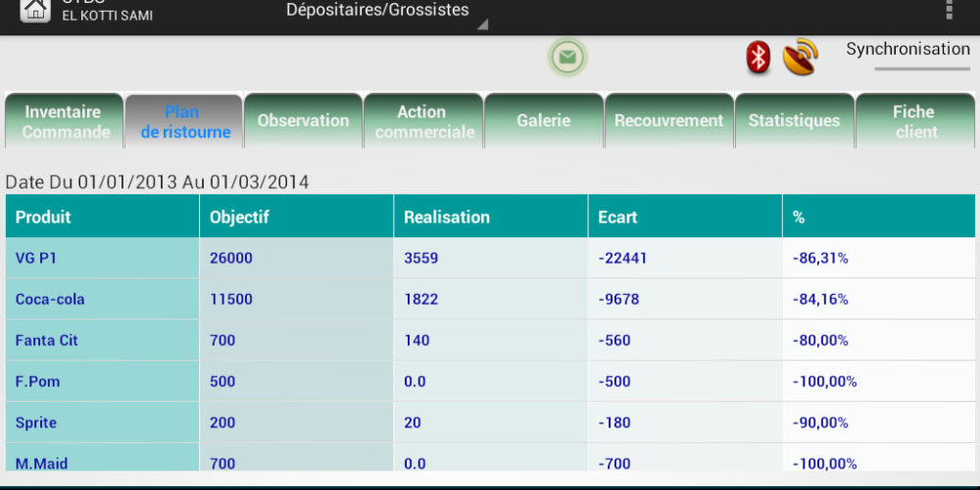The image size is (980, 490).
Task: Select the Plan de ristourne tab
Action: [x=184, y=122]
